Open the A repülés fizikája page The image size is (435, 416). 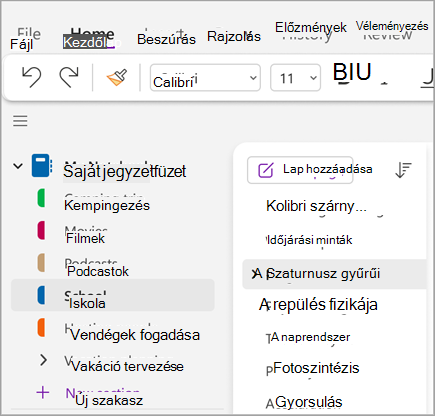click(x=318, y=305)
